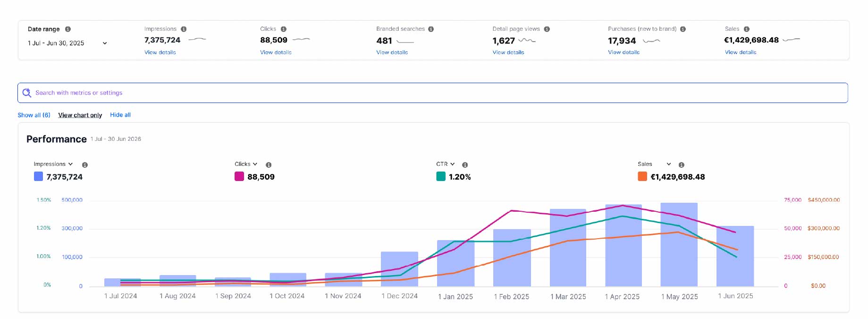Click the orange Sales color swatch

coord(642,176)
